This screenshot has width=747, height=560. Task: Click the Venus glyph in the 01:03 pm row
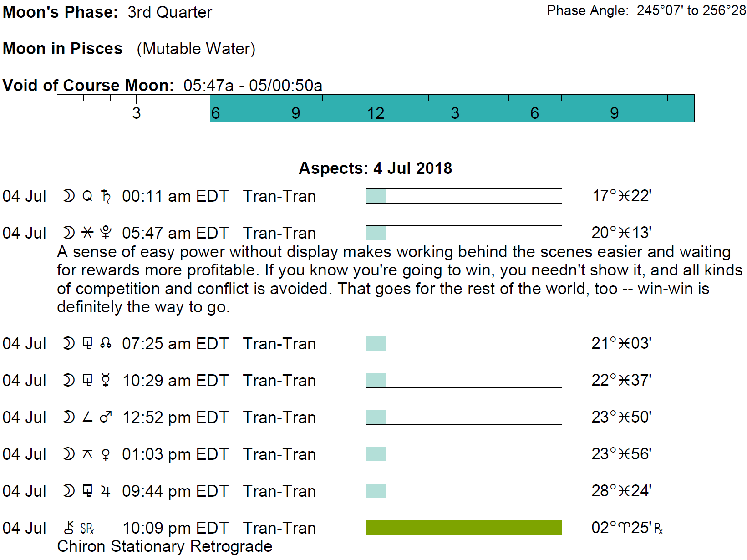point(106,454)
